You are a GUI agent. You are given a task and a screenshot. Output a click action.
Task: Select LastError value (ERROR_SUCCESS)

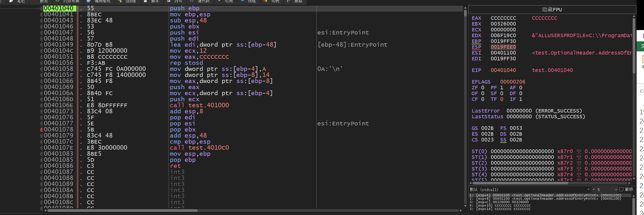pos(544,111)
